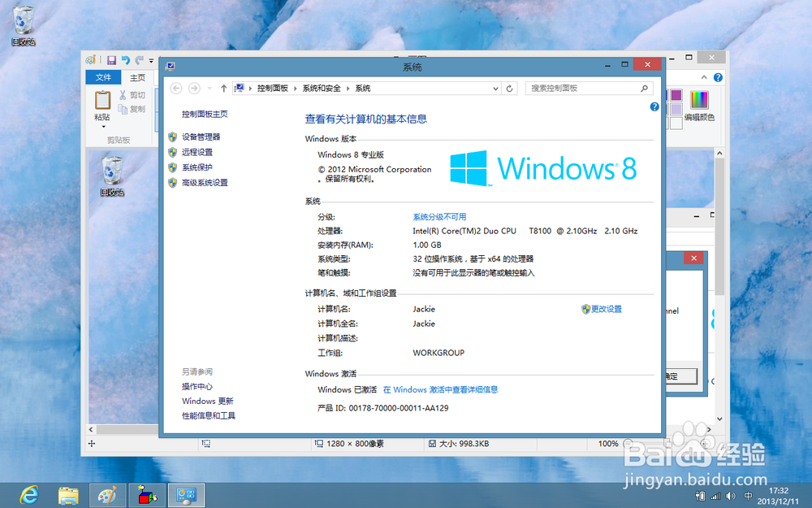Click the 搜索控制面板 search field
Viewport: 812px width, 508px height.
(589, 89)
